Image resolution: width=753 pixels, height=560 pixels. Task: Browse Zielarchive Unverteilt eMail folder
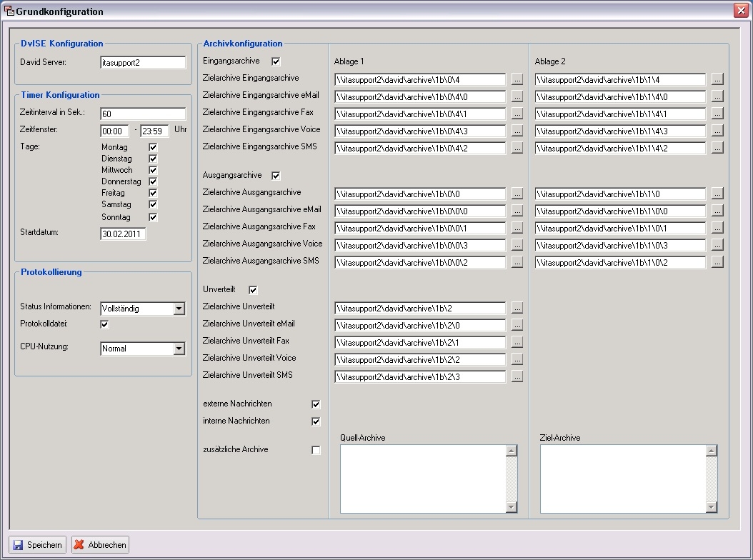[x=517, y=326]
